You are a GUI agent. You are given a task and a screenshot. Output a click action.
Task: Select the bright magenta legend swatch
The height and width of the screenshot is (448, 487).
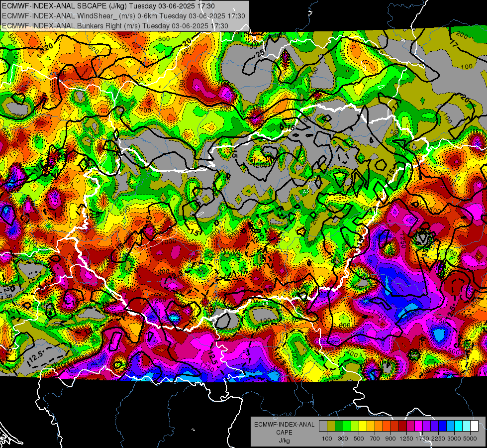coord(419,426)
